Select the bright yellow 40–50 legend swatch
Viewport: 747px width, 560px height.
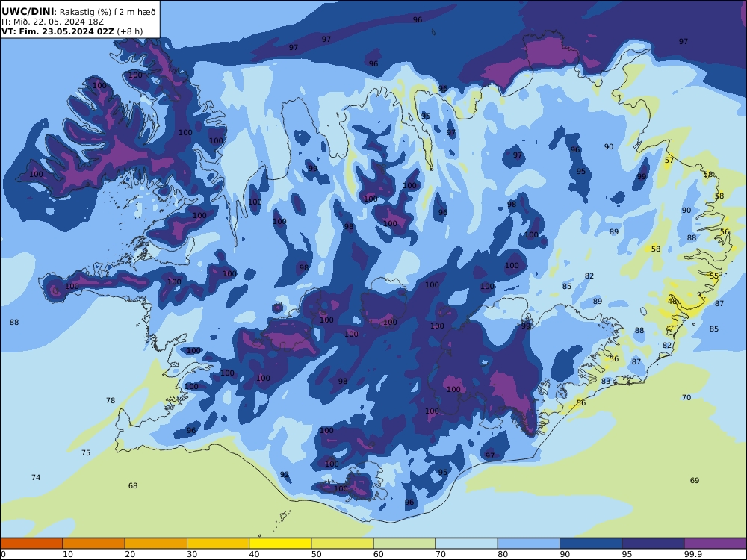[x=280, y=544]
